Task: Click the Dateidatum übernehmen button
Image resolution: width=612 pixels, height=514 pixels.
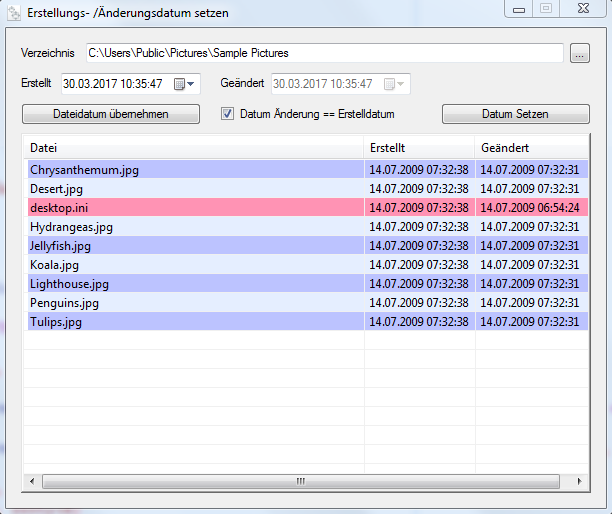Action: [110, 114]
